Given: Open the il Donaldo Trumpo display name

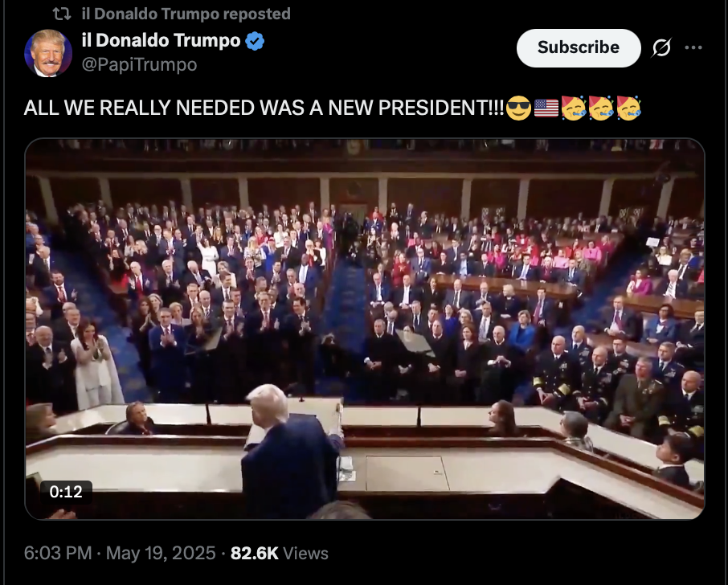Looking at the screenshot, I should (161, 40).
